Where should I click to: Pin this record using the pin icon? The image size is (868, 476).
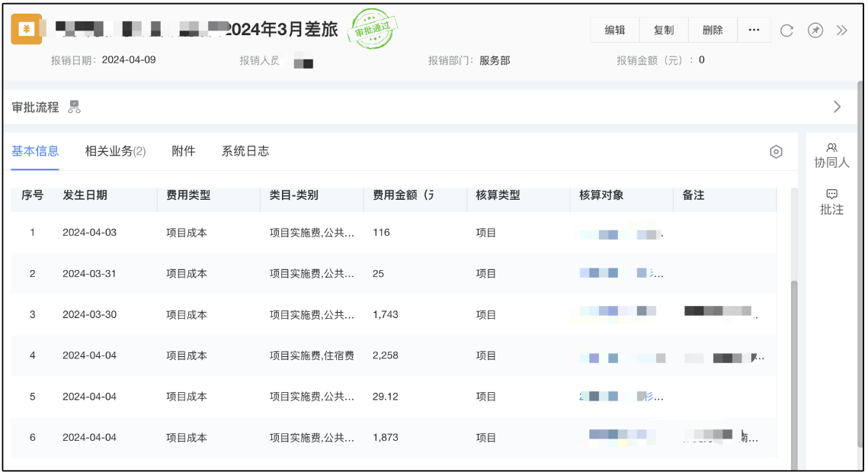pos(815,31)
